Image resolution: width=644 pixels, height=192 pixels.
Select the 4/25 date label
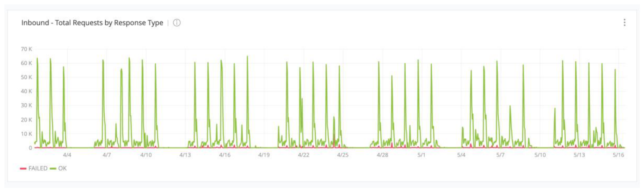[343, 155]
